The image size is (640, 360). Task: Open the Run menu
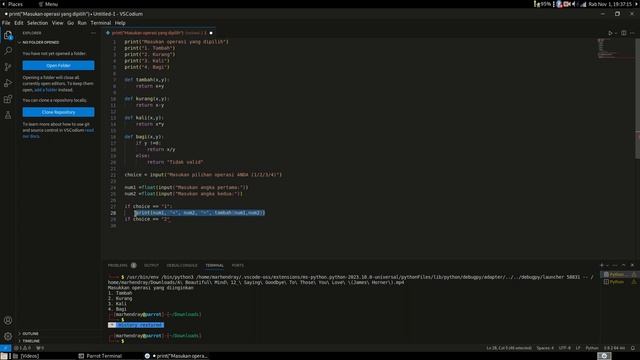click(x=82, y=23)
